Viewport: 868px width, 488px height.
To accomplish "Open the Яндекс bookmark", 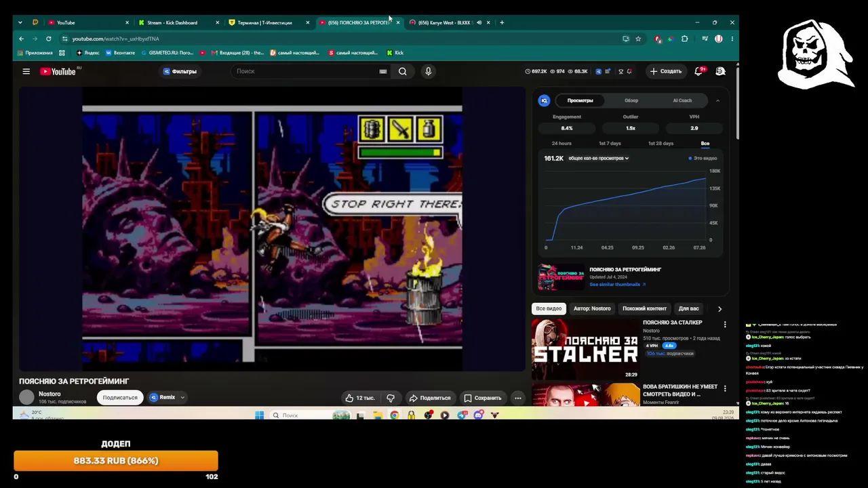I will (87, 52).
